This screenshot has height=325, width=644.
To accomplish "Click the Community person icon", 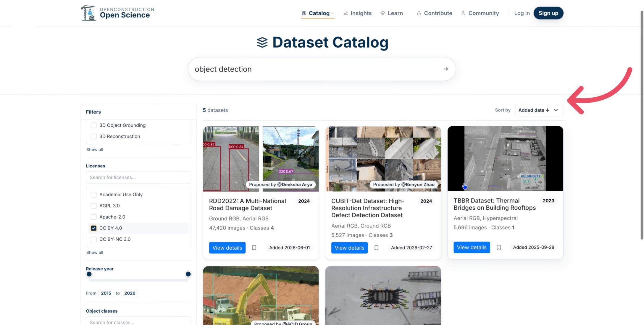I will 463,13.
